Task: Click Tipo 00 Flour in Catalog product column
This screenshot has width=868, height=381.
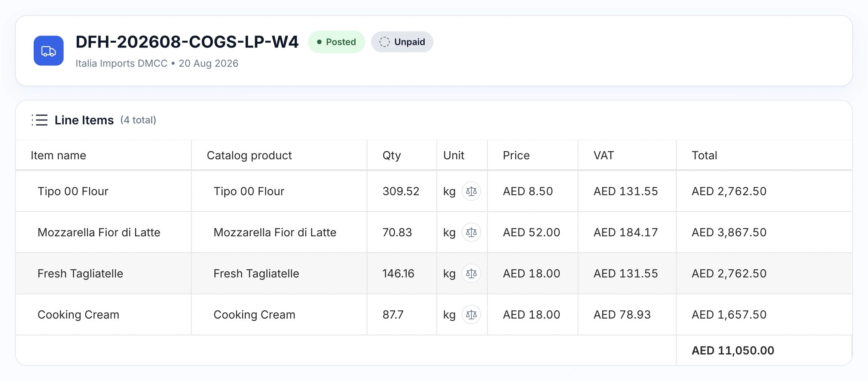Action: click(x=249, y=191)
